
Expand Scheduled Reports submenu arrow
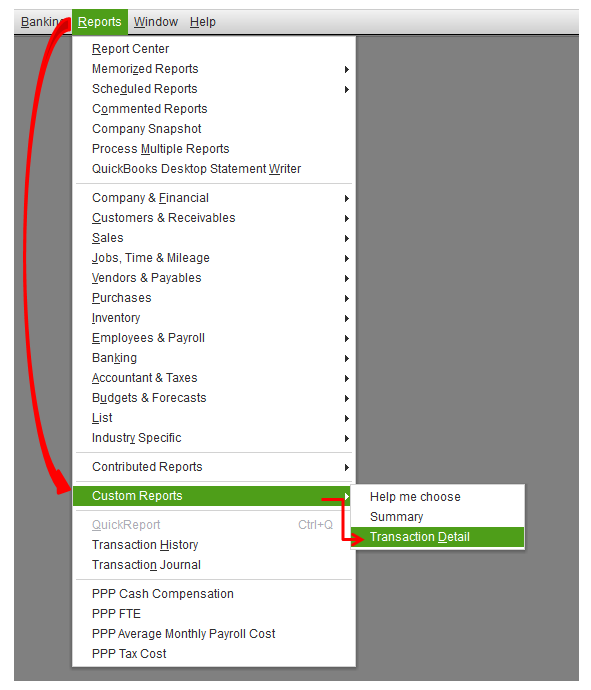click(x=347, y=89)
